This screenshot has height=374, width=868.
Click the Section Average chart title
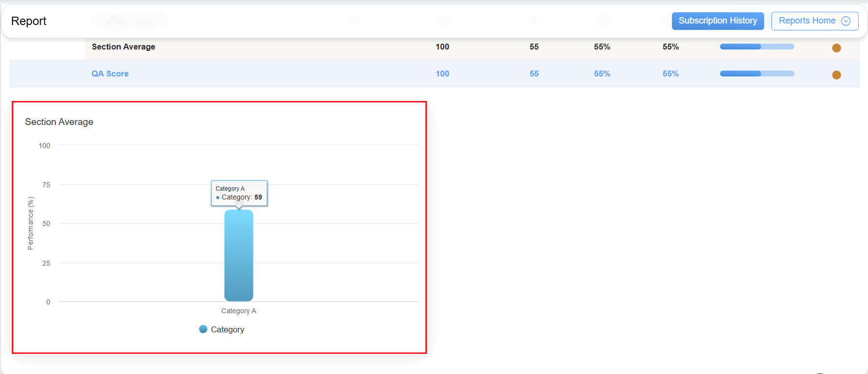59,122
